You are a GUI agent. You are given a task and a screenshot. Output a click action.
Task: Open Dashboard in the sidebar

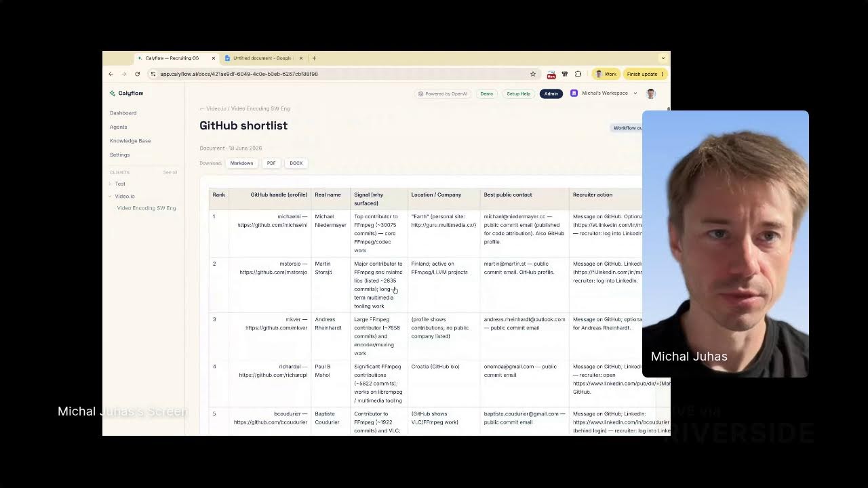pyautogui.click(x=123, y=113)
